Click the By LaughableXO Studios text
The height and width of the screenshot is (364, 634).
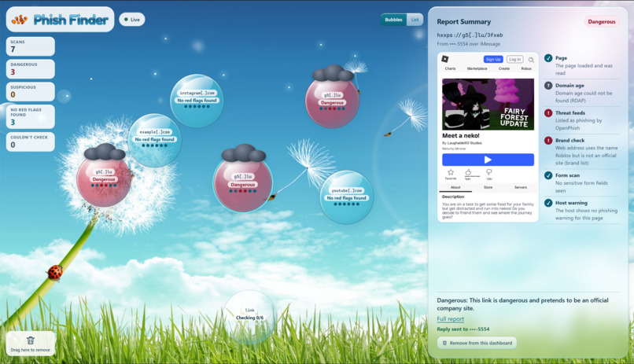pos(462,143)
